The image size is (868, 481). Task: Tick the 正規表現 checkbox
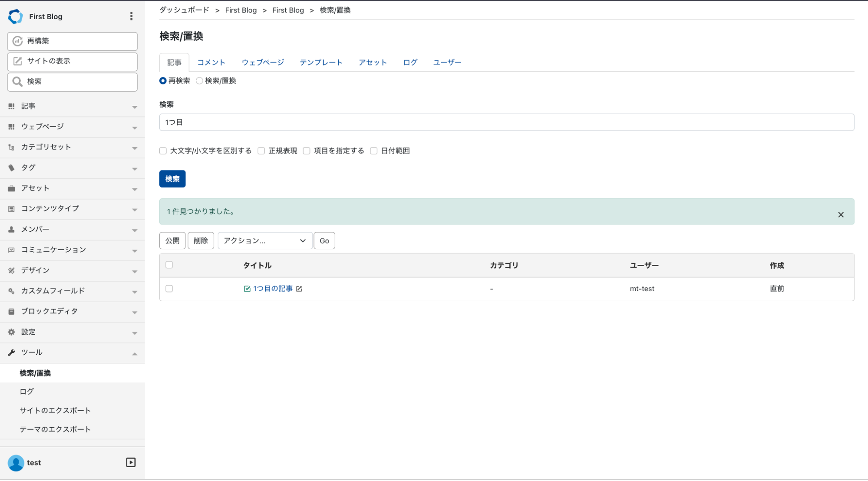click(261, 151)
